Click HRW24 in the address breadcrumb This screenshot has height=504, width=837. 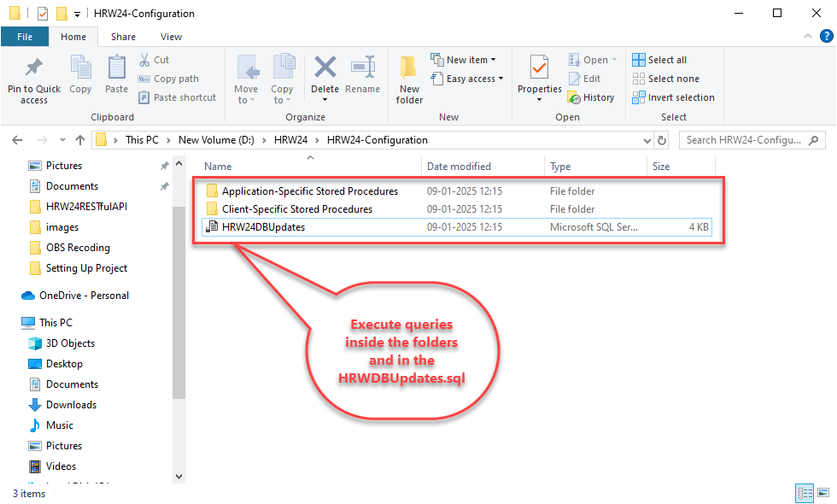290,140
